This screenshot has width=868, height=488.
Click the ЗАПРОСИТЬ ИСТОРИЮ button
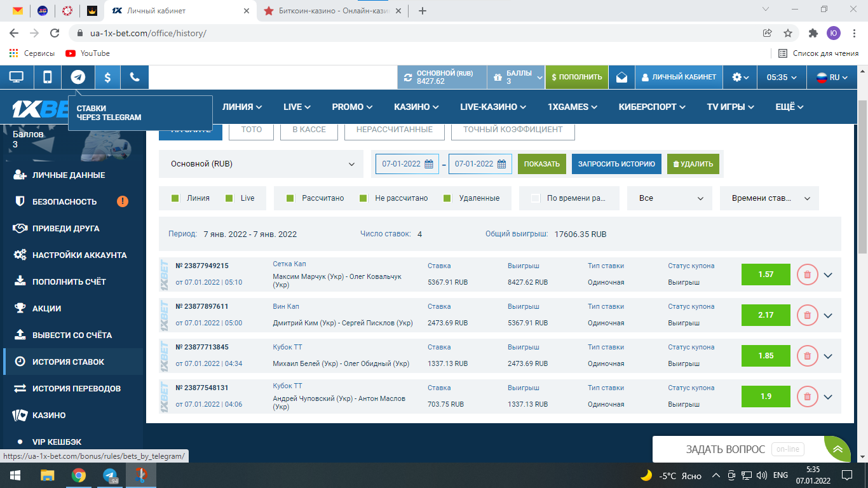(x=616, y=164)
